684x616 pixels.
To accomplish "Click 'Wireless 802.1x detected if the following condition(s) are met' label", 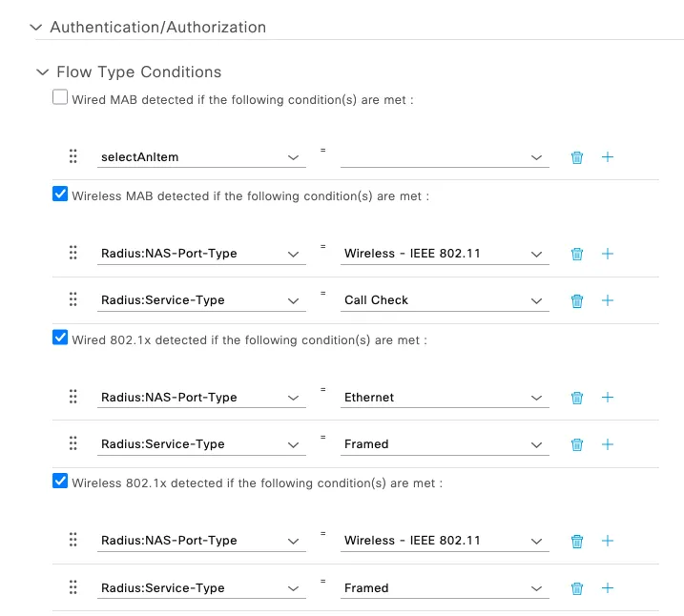I will 258,483.
